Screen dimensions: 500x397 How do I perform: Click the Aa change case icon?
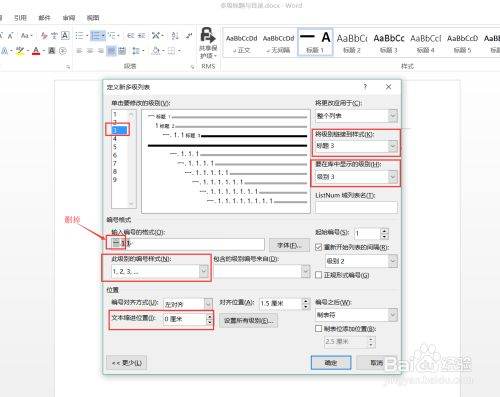[26, 35]
